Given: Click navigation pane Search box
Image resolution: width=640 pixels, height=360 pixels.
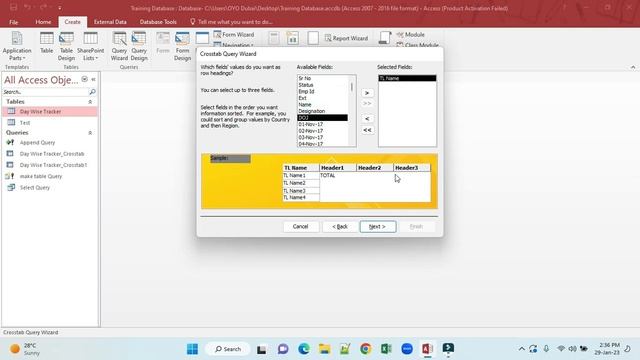Looking at the screenshot, I should tap(45, 92).
